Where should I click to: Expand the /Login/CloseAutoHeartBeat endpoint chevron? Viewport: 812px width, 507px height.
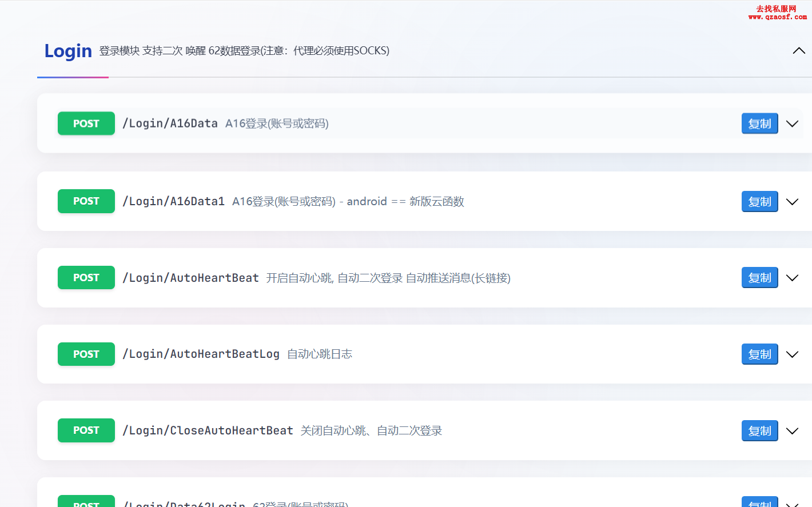tap(792, 430)
